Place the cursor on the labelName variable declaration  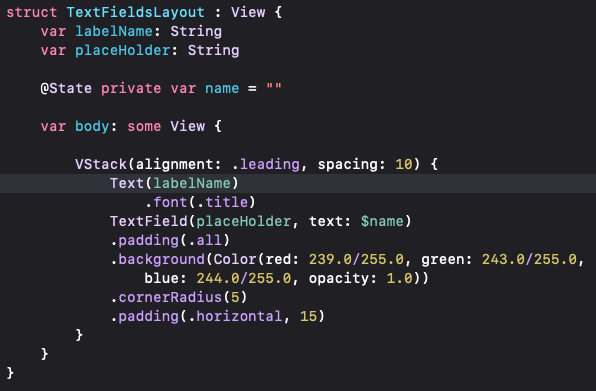[114, 32]
